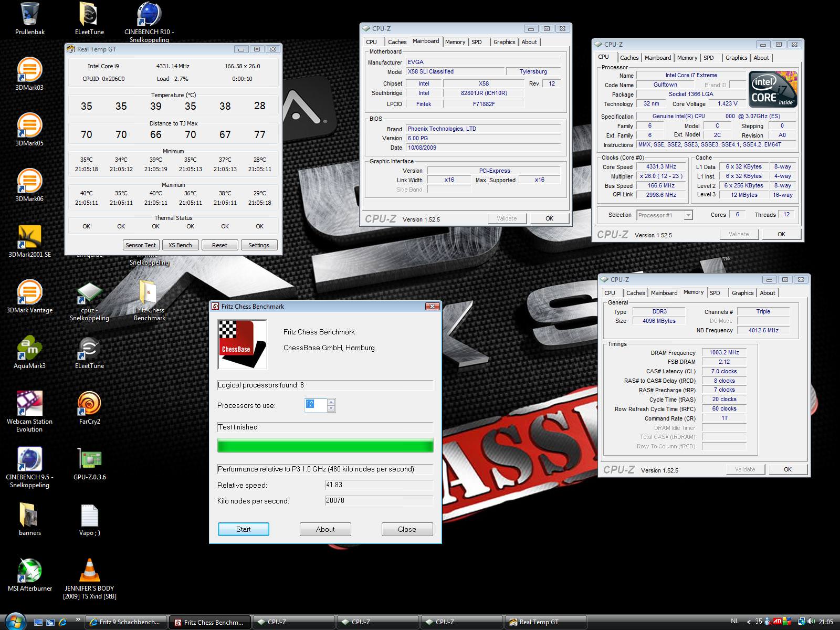Click the green Fritz benchmark progress bar
840x630 pixels.
[325, 446]
